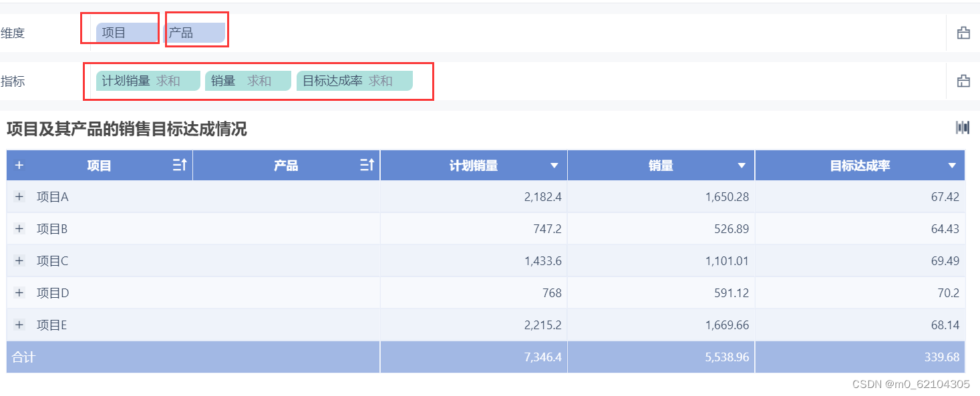Click the icon at right of 指标 row
This screenshot has height=396, width=980.
pos(963,81)
